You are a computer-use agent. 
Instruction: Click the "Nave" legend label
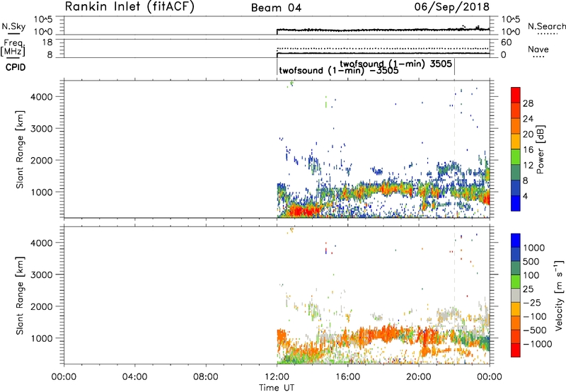pos(538,49)
